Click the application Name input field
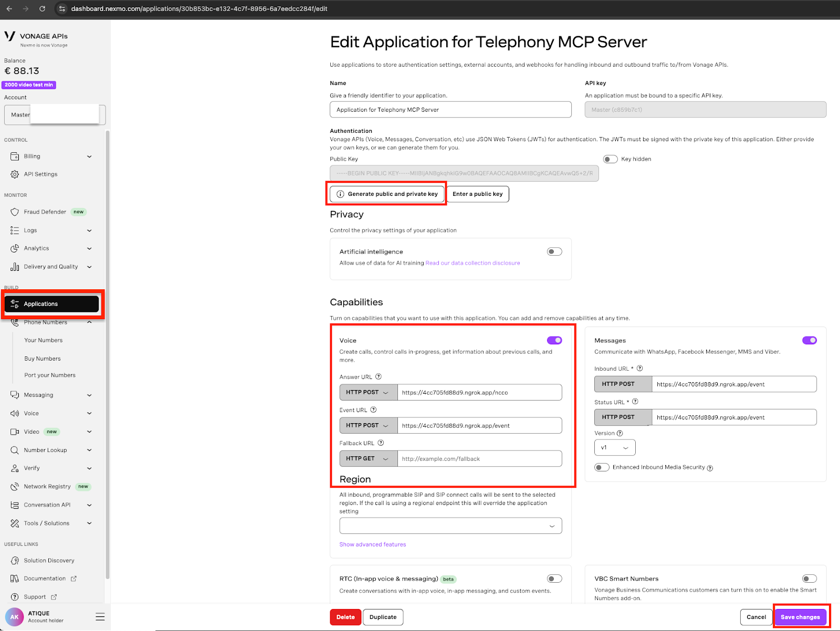The width and height of the screenshot is (840, 631). coord(450,110)
